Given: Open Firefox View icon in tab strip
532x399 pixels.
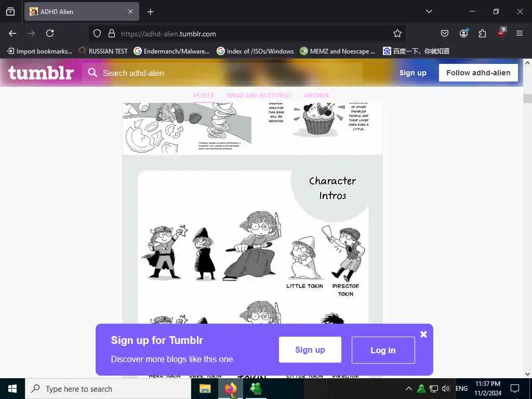Looking at the screenshot, I should pos(10,11).
